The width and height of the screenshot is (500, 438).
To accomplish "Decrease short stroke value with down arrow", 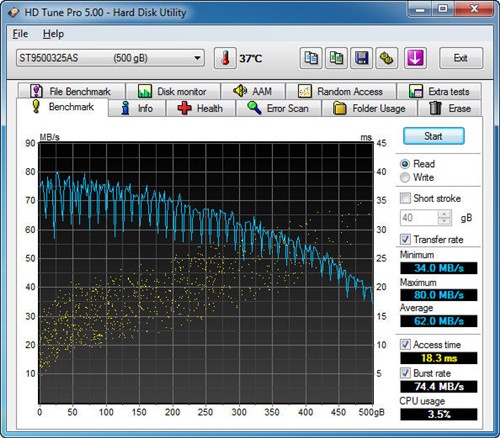I will coord(444,221).
